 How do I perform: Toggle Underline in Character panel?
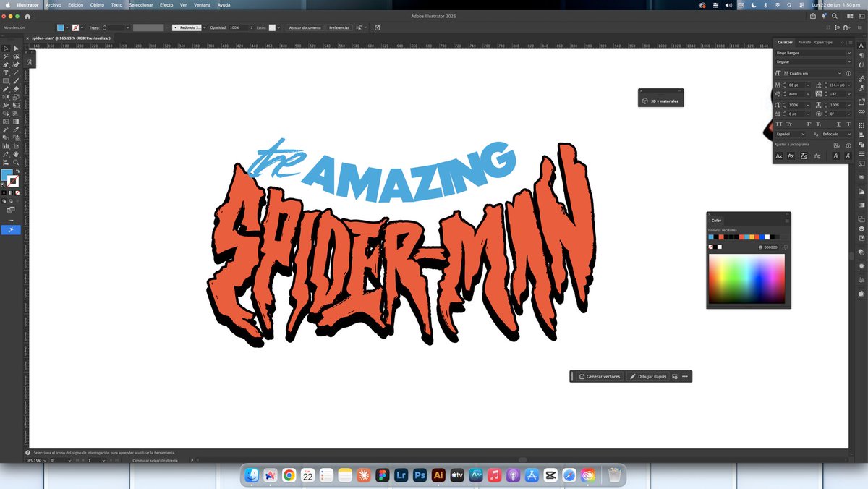click(x=839, y=124)
